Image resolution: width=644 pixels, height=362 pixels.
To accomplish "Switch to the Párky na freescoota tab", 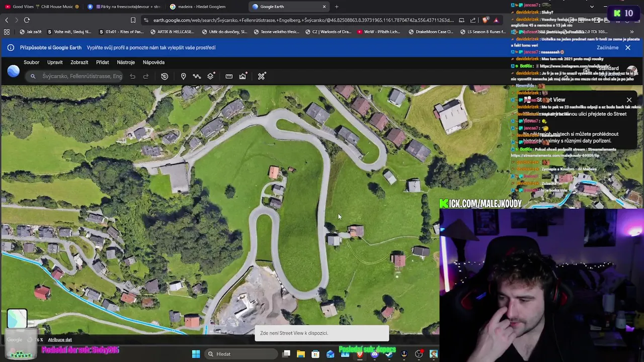I will pyautogui.click(x=124, y=7).
